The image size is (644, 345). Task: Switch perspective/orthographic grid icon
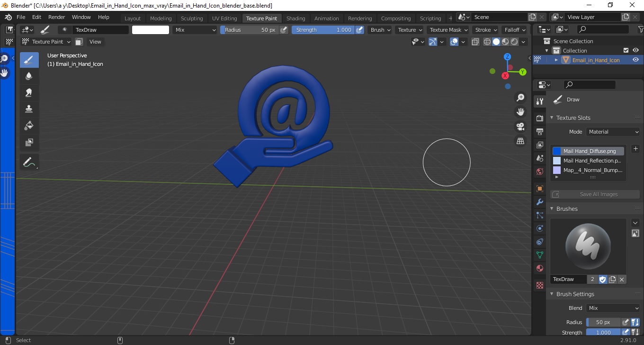(x=520, y=141)
